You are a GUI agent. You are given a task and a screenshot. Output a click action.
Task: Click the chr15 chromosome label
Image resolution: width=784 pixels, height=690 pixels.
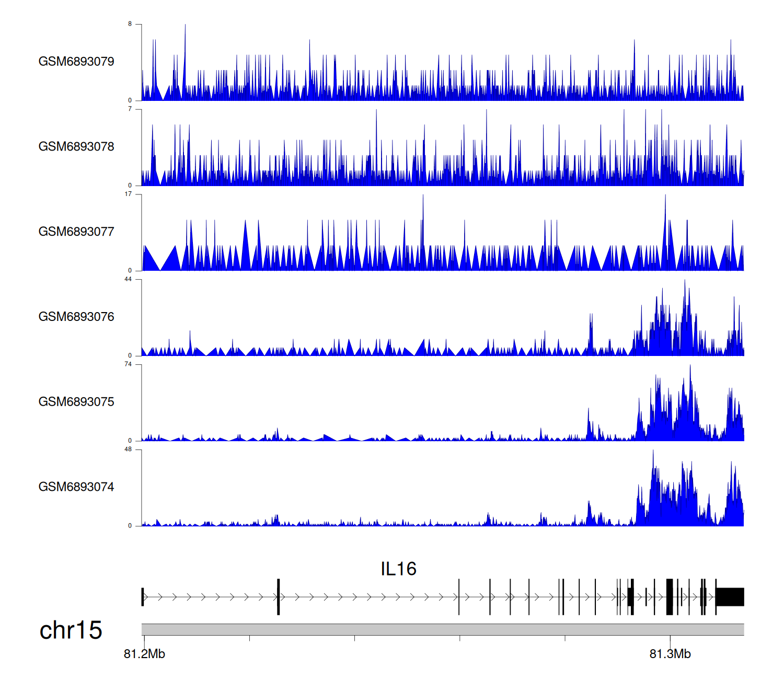71,630
